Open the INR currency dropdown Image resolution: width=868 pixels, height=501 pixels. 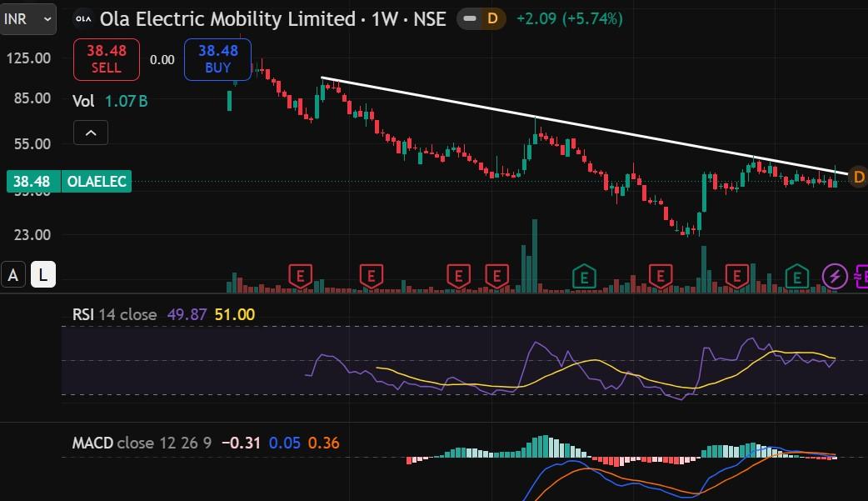point(27,19)
